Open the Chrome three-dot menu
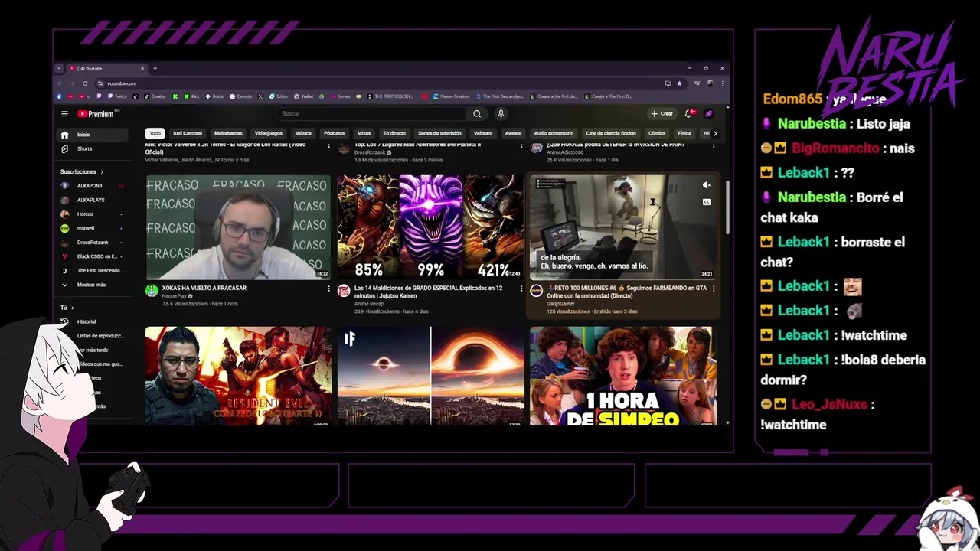Image resolution: width=980 pixels, height=551 pixels. [x=722, y=83]
